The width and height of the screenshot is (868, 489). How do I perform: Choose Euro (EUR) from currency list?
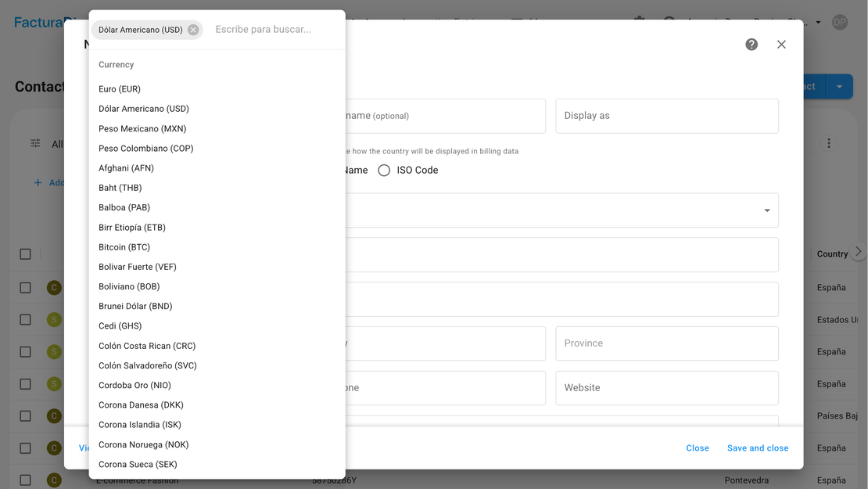pos(120,89)
